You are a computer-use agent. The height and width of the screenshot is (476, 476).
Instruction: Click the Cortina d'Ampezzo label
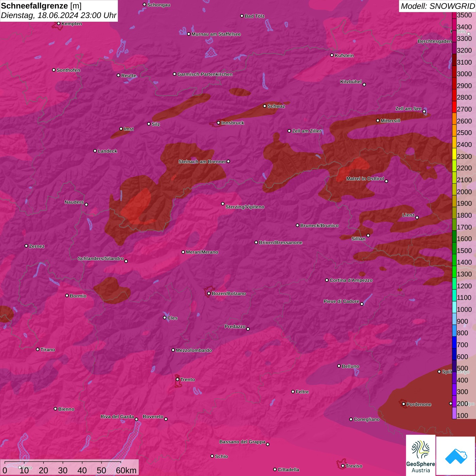coord(351,280)
